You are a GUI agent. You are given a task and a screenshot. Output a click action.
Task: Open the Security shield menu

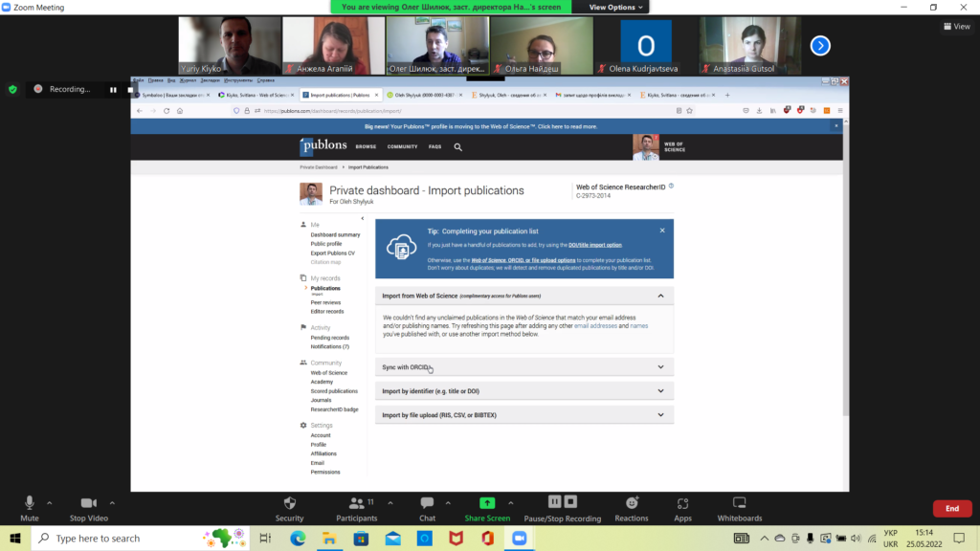click(289, 509)
